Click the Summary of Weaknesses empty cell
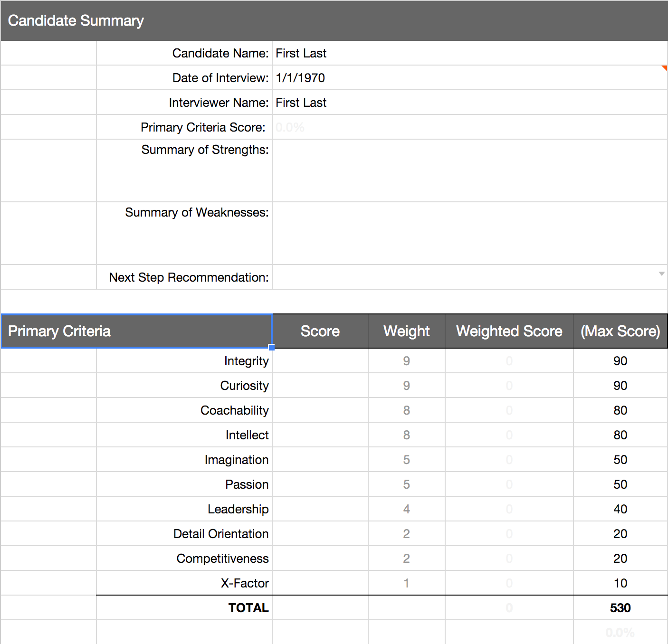 pyautogui.click(x=470, y=233)
